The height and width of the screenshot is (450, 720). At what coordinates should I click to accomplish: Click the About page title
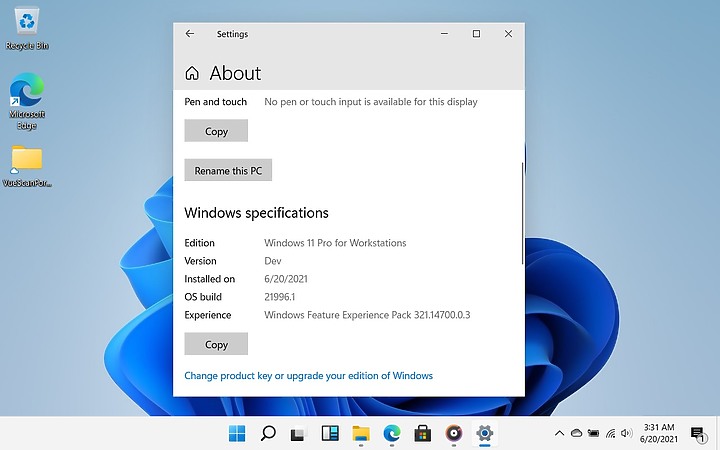point(235,73)
